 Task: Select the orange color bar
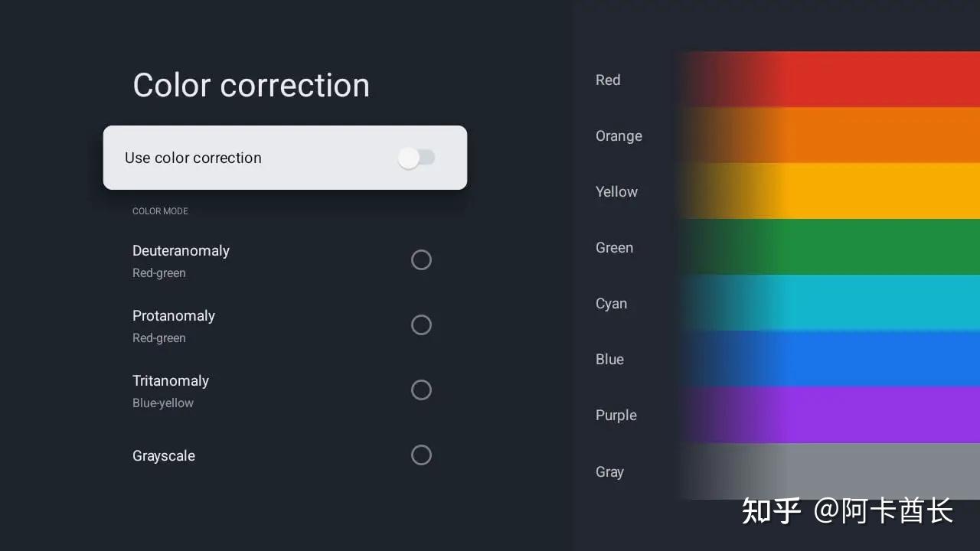tap(842, 135)
